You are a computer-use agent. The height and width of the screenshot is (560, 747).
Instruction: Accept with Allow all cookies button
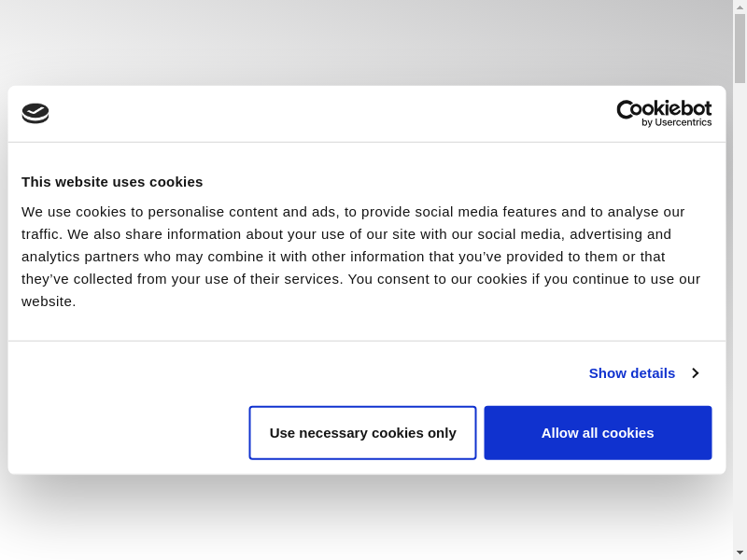pyautogui.click(x=598, y=433)
